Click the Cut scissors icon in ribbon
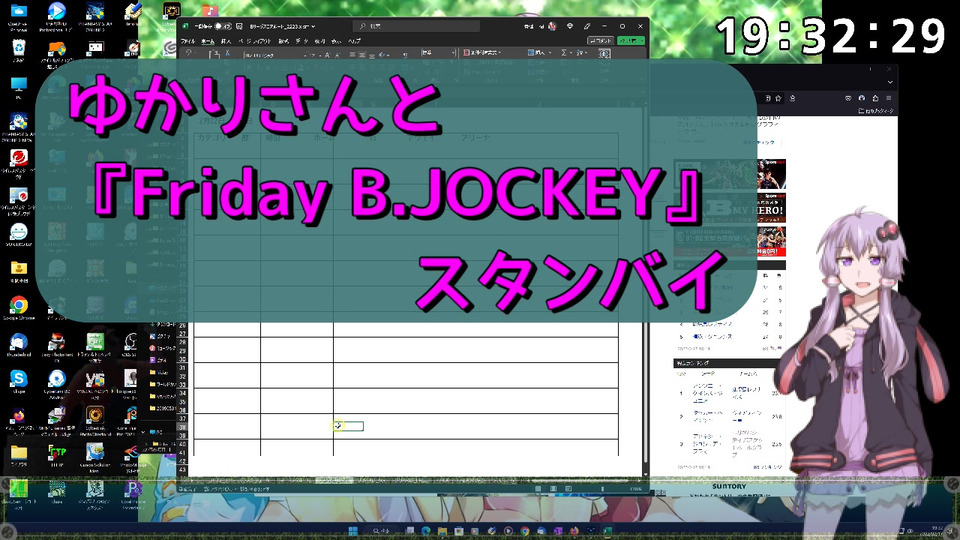Viewport: 960px width, 540px height. (227, 53)
